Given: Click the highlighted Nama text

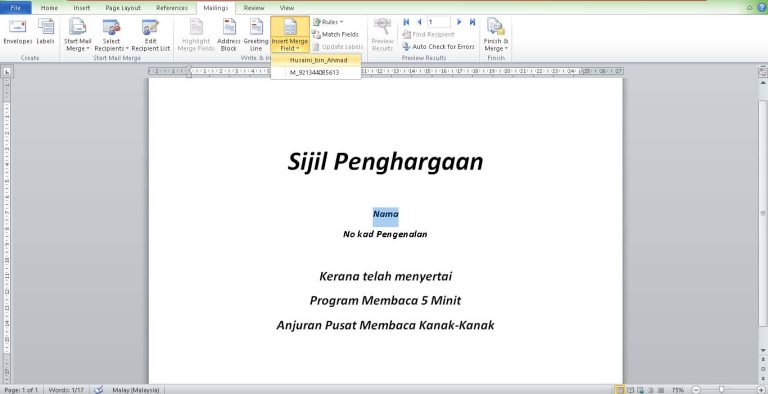Looking at the screenshot, I should (x=385, y=214).
